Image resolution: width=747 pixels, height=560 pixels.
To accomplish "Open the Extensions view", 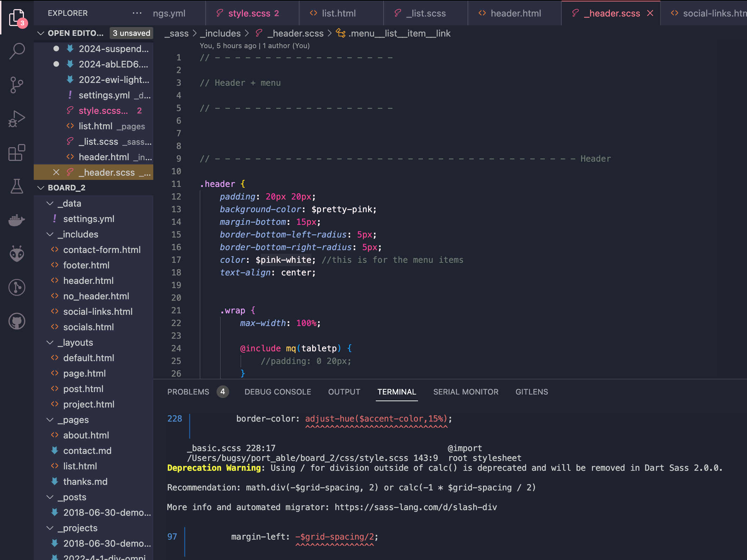I will tap(17, 153).
